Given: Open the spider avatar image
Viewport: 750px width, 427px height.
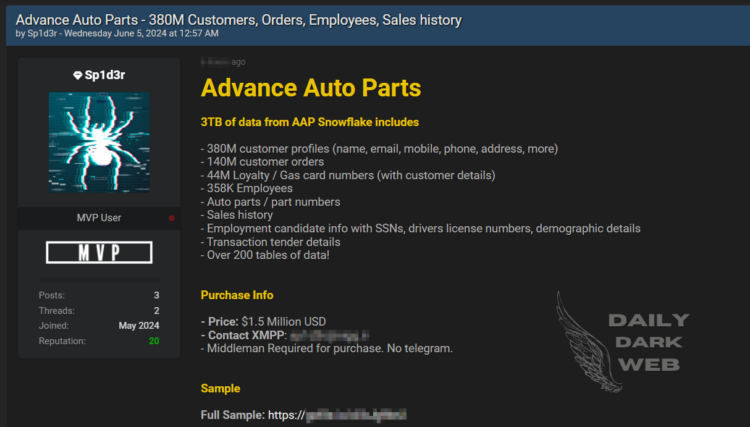Looking at the screenshot, I should pyautogui.click(x=99, y=142).
